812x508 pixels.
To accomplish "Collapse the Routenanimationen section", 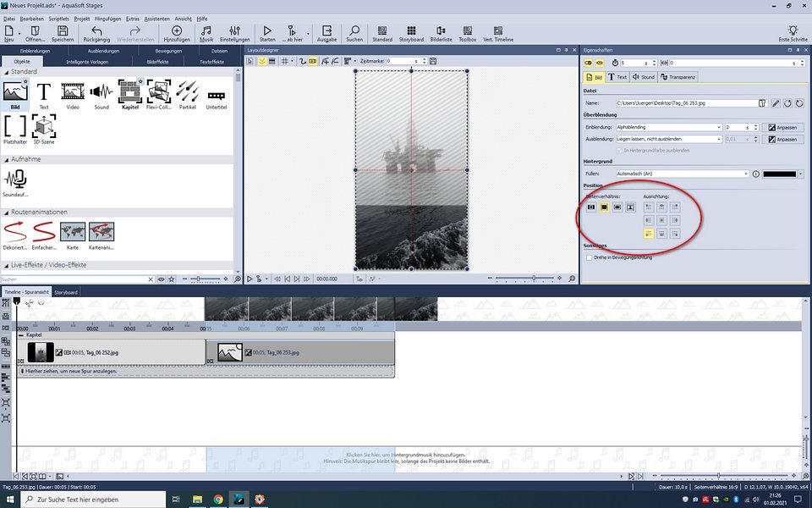I will coord(7,212).
